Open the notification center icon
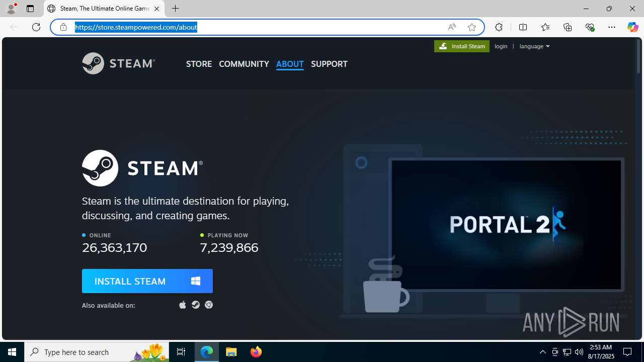This screenshot has width=644, height=362. tap(628, 352)
